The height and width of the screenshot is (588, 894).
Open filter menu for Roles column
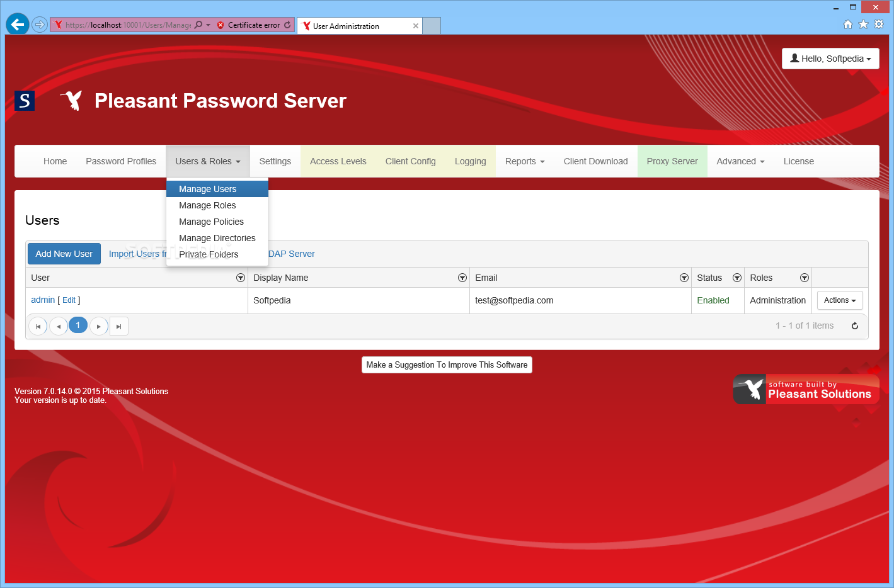(804, 278)
